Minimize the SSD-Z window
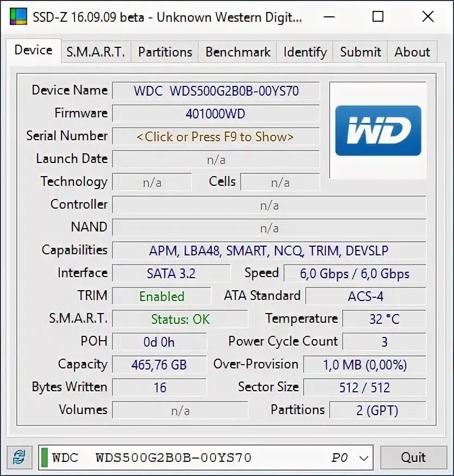 tap(329, 17)
